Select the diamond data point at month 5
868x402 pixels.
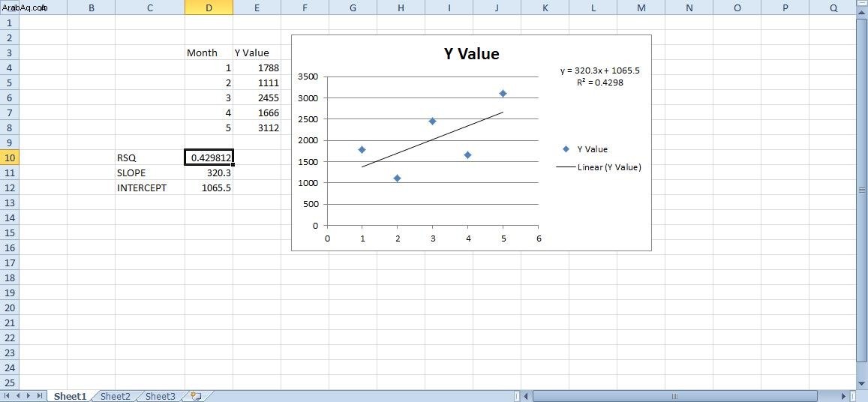coord(503,93)
